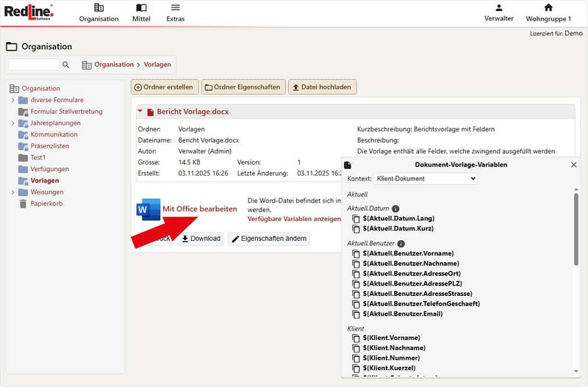Click the Word icon to edit

[148, 209]
